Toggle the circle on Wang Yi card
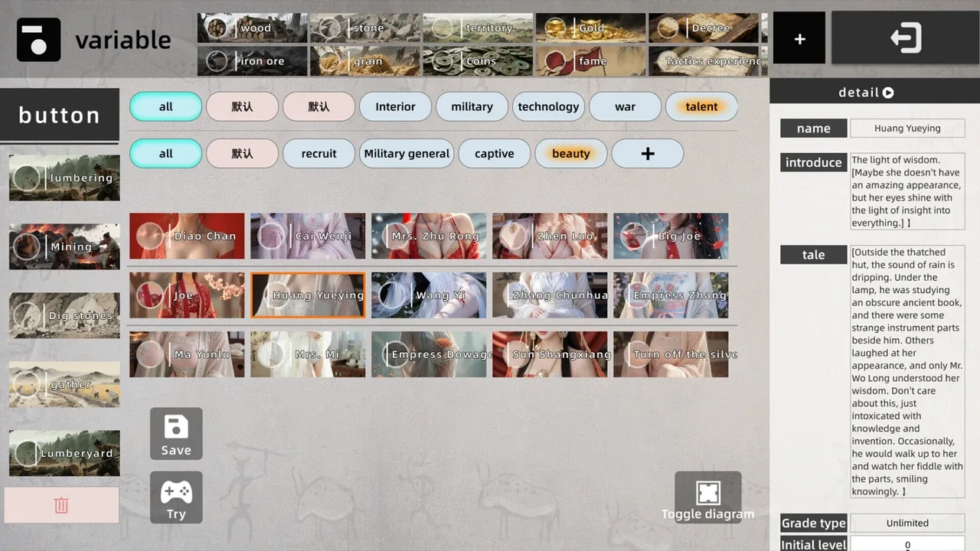This screenshot has height=551, width=980. point(392,295)
